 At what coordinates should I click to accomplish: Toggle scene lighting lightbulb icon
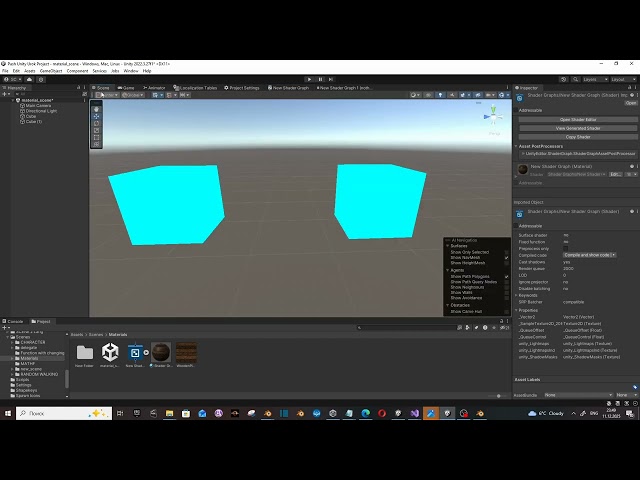(440, 95)
